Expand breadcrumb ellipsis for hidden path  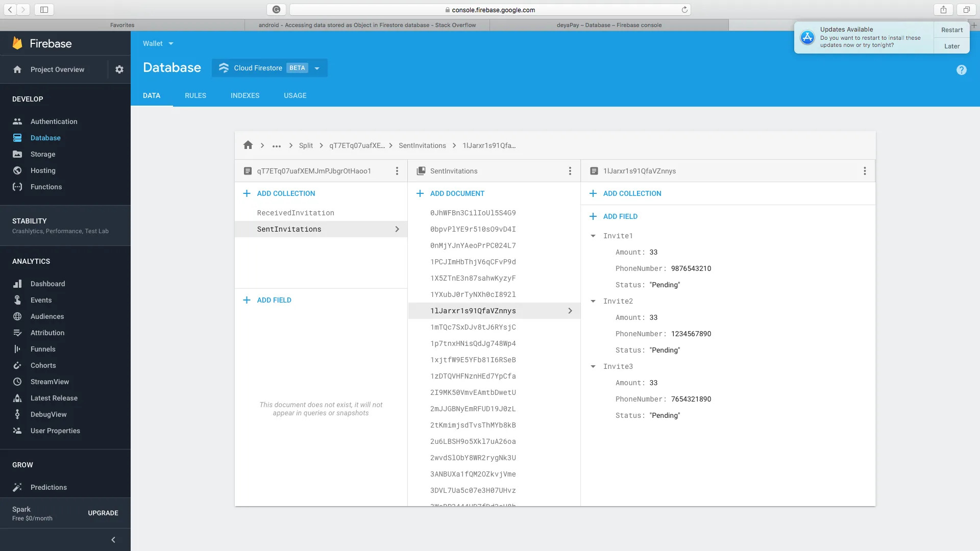tap(276, 146)
